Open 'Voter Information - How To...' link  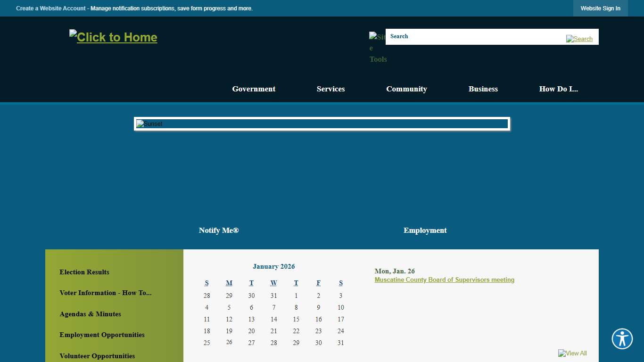106,293
